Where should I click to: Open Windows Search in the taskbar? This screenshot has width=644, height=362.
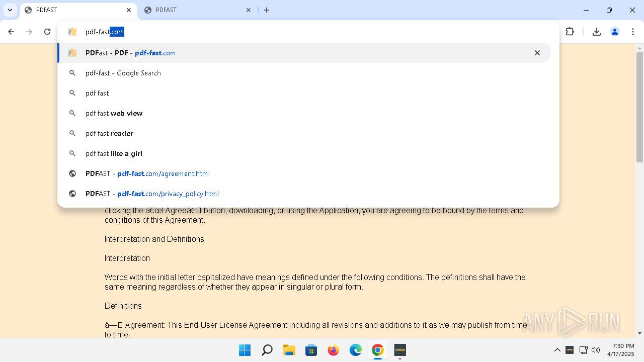point(267,350)
